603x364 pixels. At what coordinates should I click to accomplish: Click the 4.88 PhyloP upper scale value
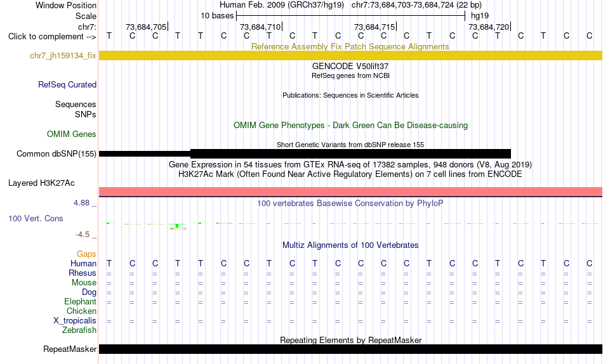pyautogui.click(x=81, y=202)
